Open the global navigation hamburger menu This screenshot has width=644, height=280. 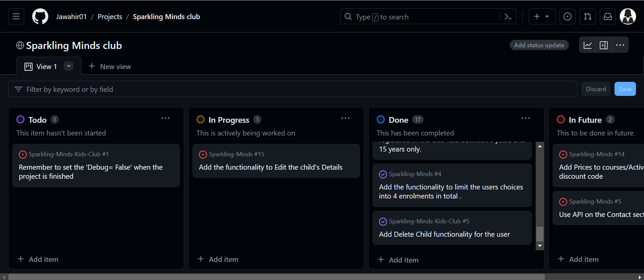tap(16, 16)
